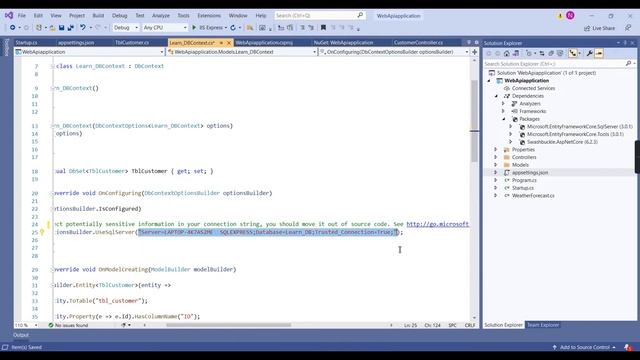
Task: Click the user account avatar
Action: coord(570,16)
